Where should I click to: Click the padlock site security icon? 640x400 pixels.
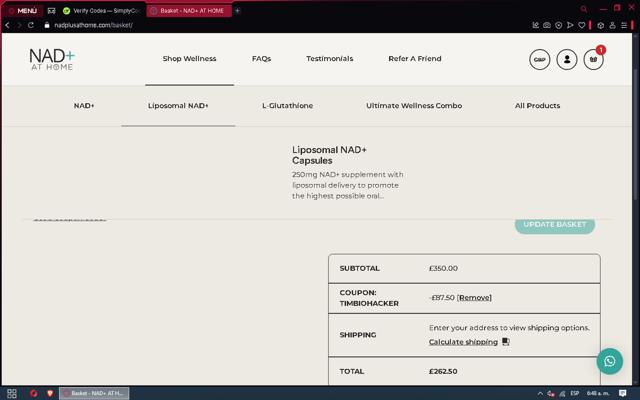pos(47,25)
